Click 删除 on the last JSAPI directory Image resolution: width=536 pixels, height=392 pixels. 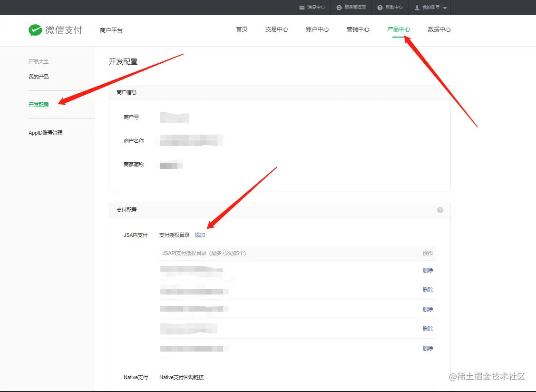click(x=428, y=348)
